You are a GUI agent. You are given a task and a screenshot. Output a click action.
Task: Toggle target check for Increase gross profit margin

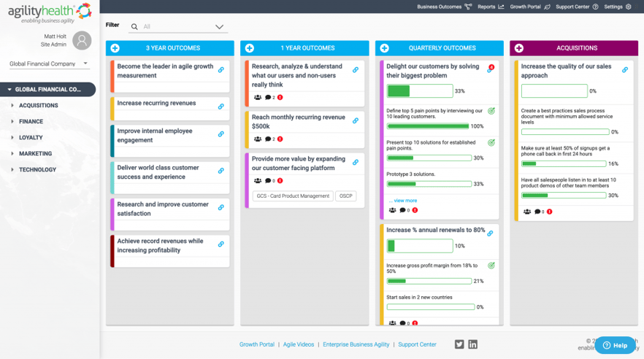tap(491, 266)
